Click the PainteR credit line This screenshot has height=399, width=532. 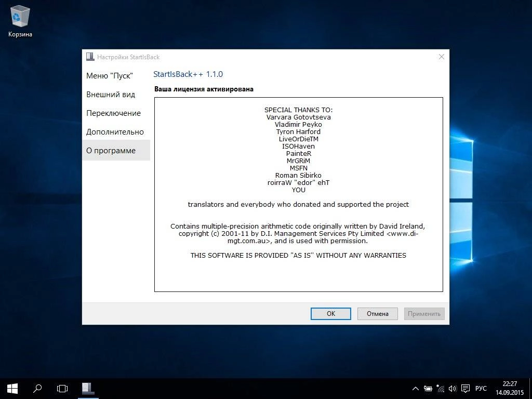(299, 153)
